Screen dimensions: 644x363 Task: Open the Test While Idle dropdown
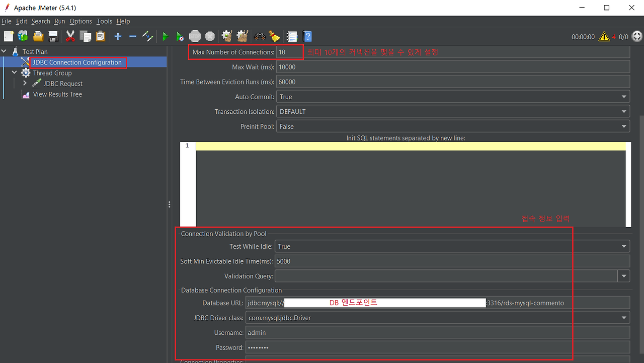tap(452, 246)
